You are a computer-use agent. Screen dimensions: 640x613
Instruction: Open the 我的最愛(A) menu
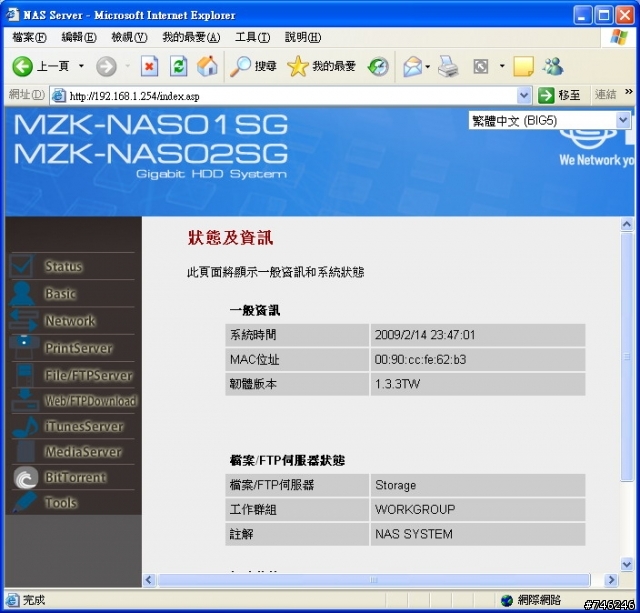pyautogui.click(x=191, y=37)
